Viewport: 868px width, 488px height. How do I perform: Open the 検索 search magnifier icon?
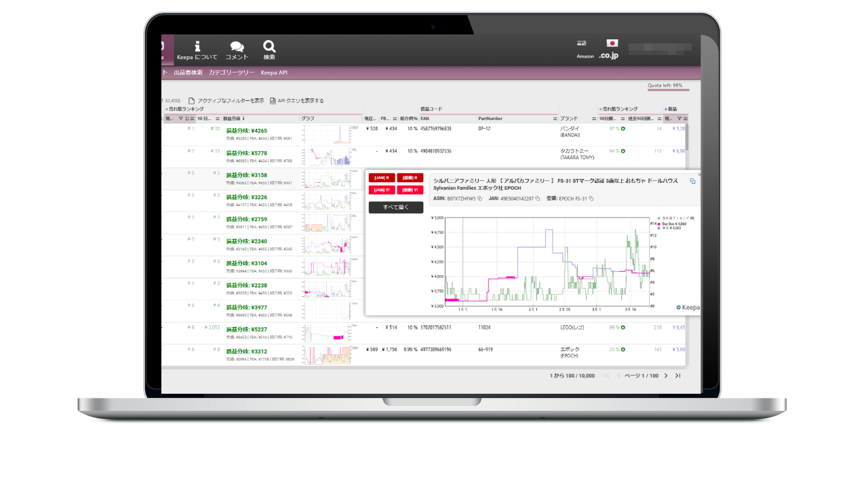click(269, 47)
